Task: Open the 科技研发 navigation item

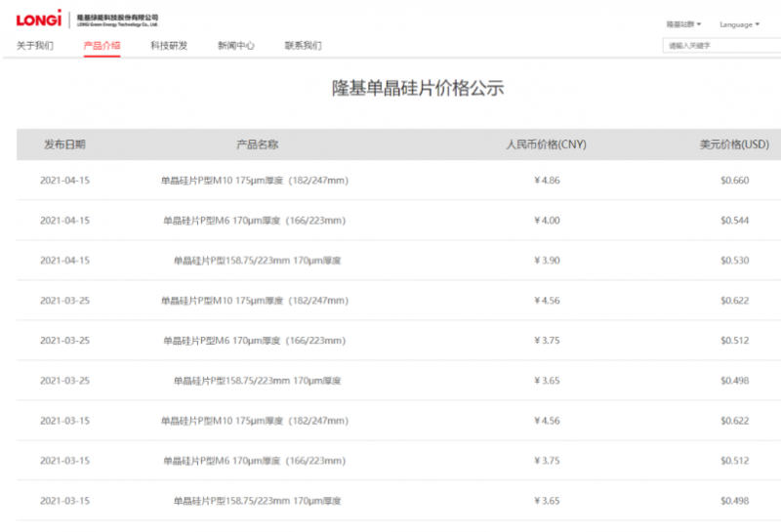Action: (169, 46)
